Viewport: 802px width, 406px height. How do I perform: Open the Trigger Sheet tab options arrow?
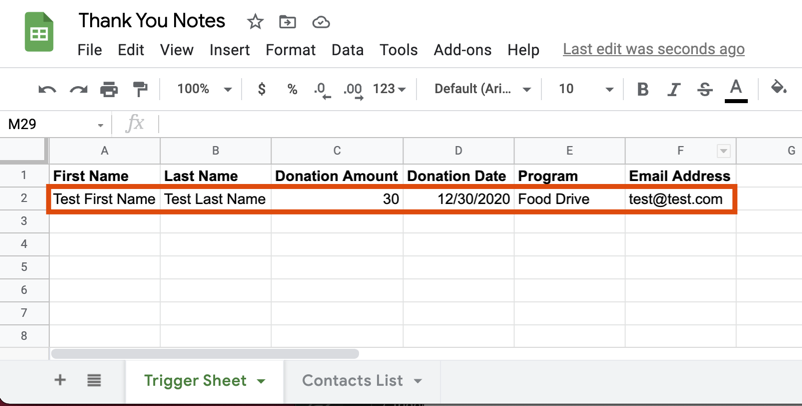pyautogui.click(x=261, y=381)
